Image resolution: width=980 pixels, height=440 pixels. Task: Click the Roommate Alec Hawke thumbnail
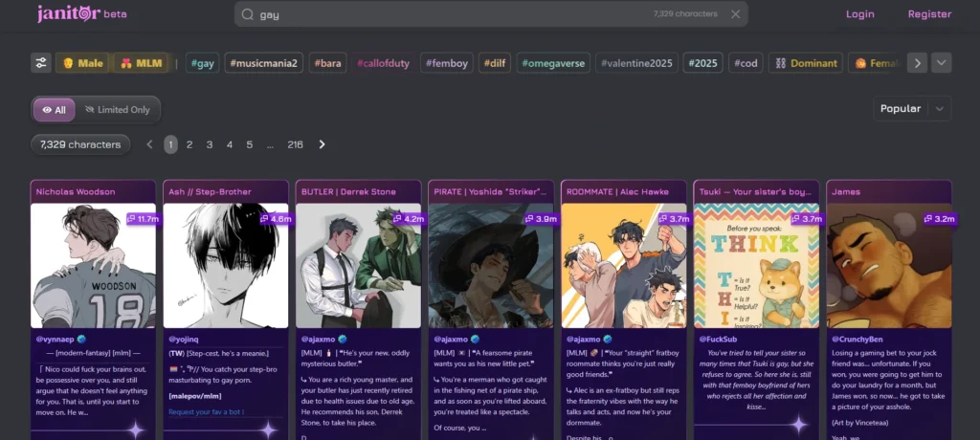(623, 266)
